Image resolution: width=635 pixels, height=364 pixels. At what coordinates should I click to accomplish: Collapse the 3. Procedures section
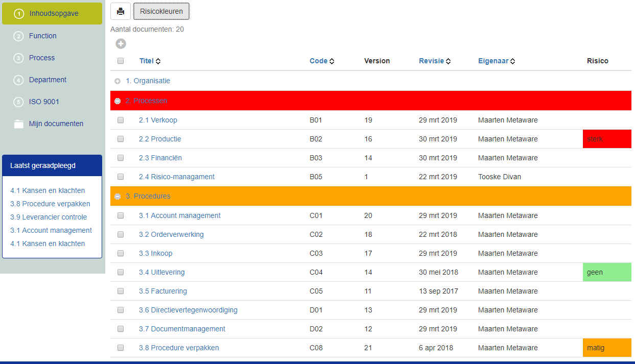tap(117, 197)
